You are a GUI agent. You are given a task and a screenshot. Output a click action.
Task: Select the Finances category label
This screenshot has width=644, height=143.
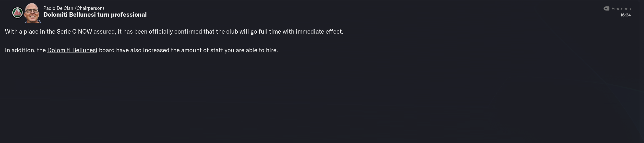(621, 9)
